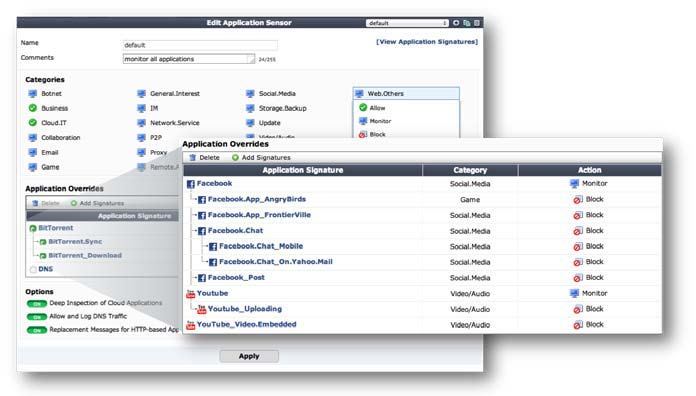Click the Game category cell for AngryBirds
The image size is (696, 396).
tap(470, 200)
